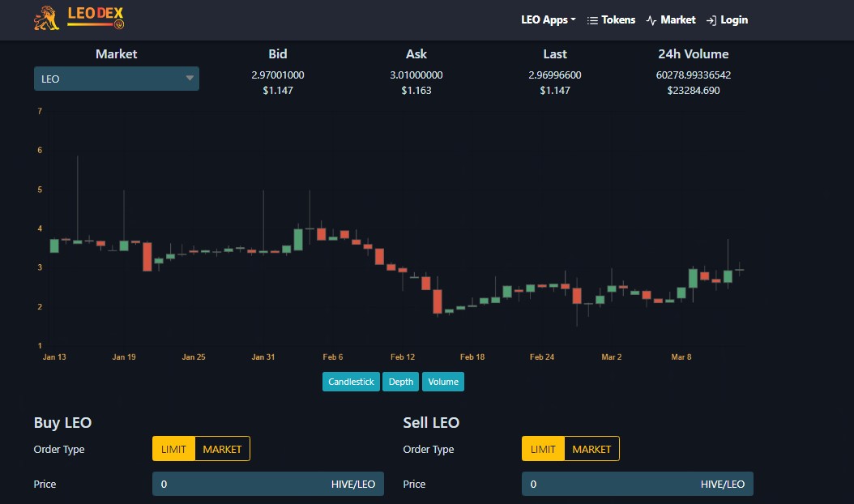Click the $23284.690 volume value
854x504 pixels.
694,91
